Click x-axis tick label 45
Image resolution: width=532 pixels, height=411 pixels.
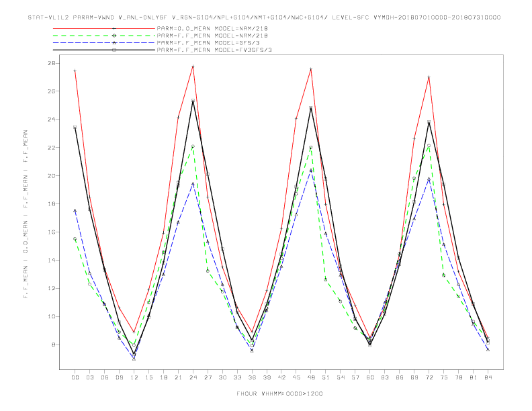[296, 377]
